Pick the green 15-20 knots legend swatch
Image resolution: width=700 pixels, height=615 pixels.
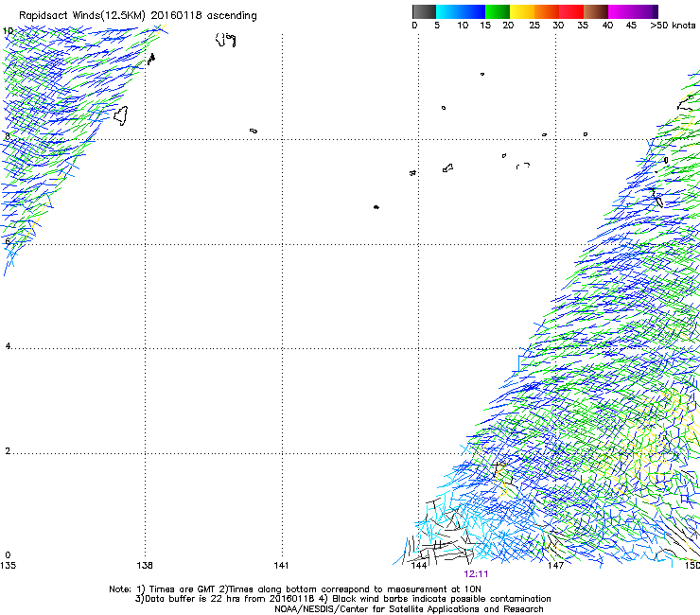click(498, 11)
